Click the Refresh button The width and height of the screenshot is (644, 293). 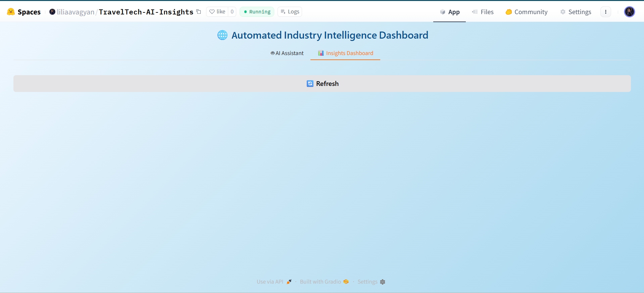pos(322,84)
